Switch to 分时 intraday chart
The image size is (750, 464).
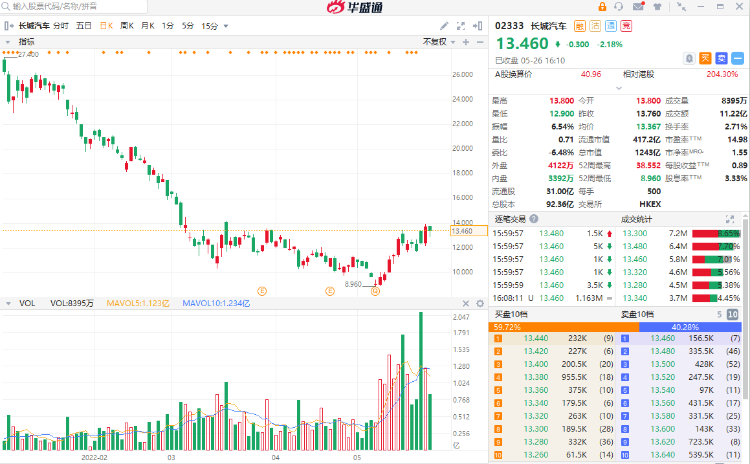coord(61,26)
